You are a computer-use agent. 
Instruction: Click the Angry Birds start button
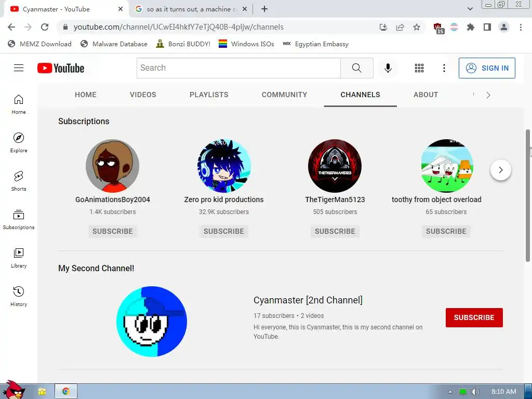pyautogui.click(x=14, y=390)
